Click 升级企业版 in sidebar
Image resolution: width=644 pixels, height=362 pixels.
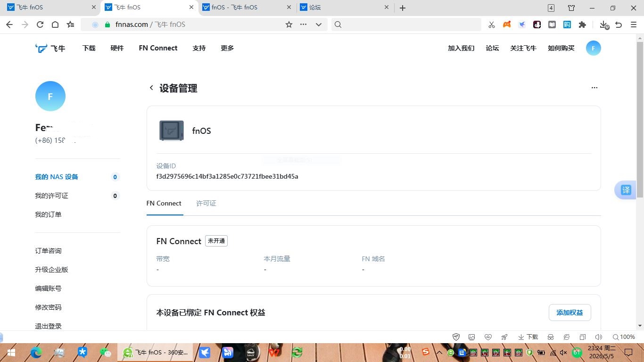51,270
